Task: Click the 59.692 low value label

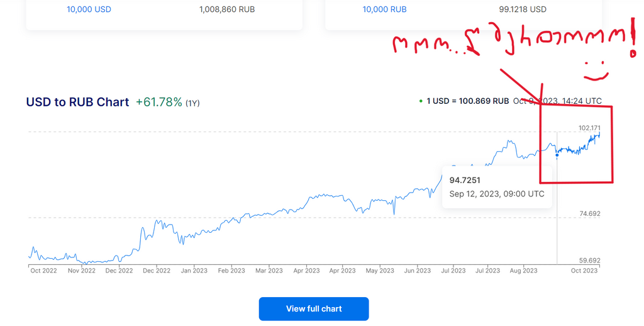Action: coord(589,261)
